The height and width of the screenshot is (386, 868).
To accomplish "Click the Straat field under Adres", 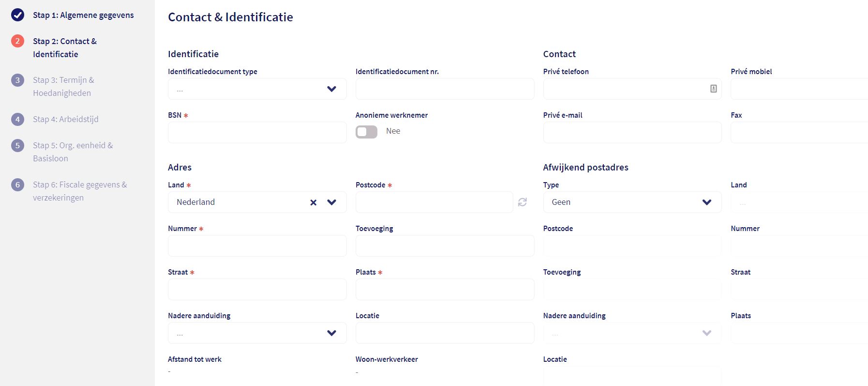I will [257, 290].
